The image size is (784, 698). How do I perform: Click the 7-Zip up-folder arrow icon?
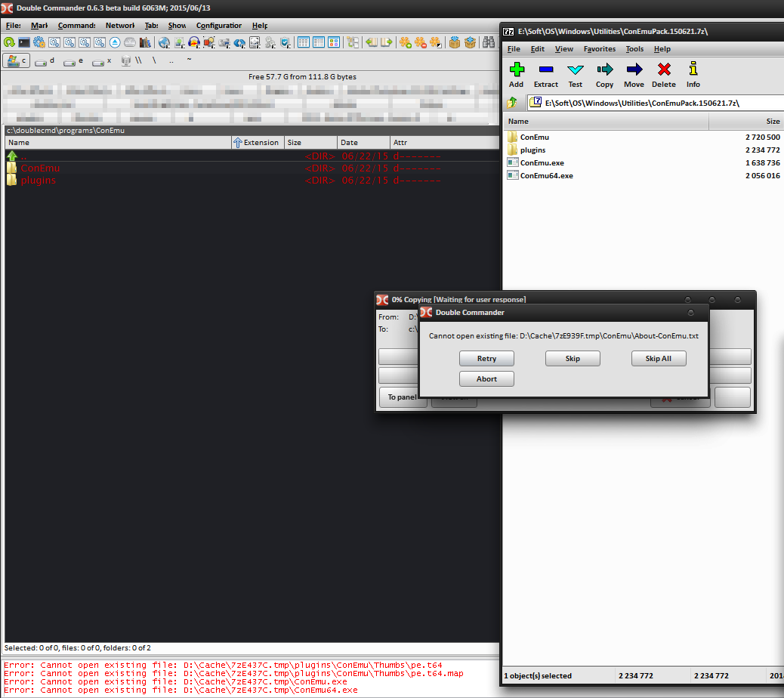[x=513, y=103]
